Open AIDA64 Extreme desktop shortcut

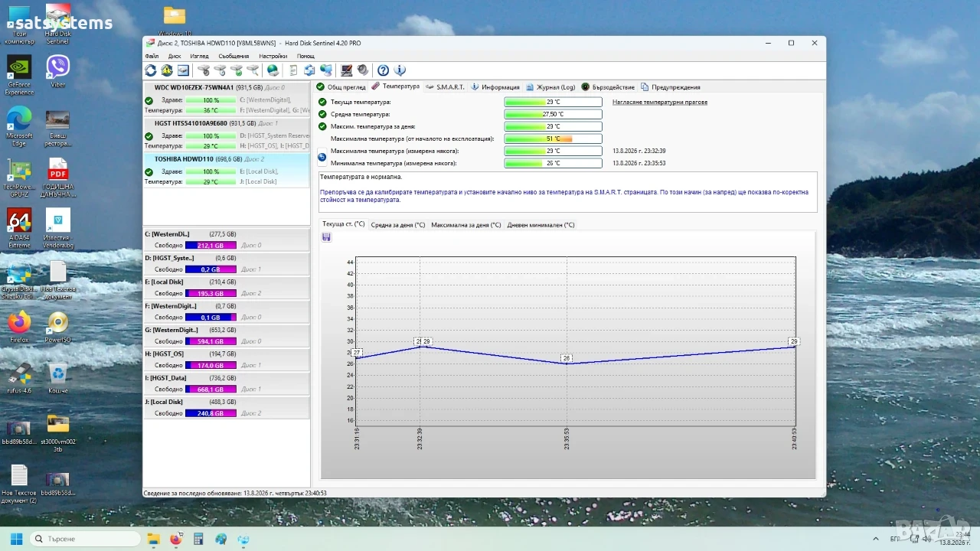pyautogui.click(x=19, y=228)
